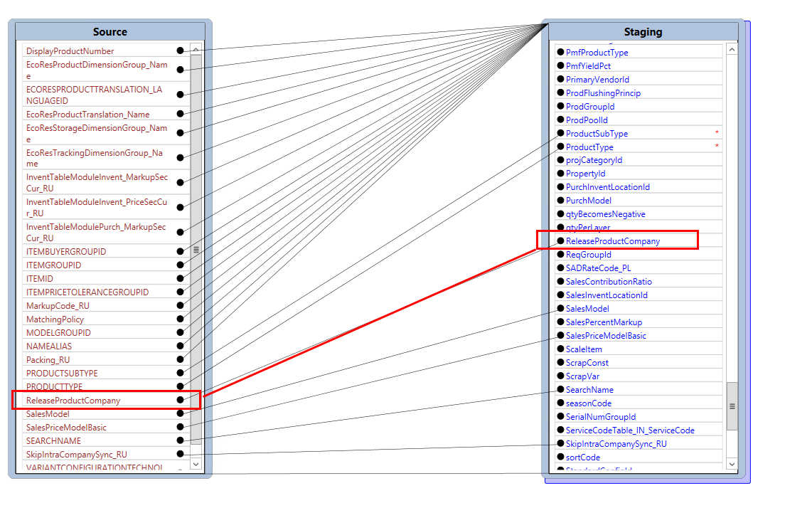Select the connector dot for PrimaryVendorId
Image resolution: width=812 pixels, height=513 pixels.
pyautogui.click(x=561, y=79)
